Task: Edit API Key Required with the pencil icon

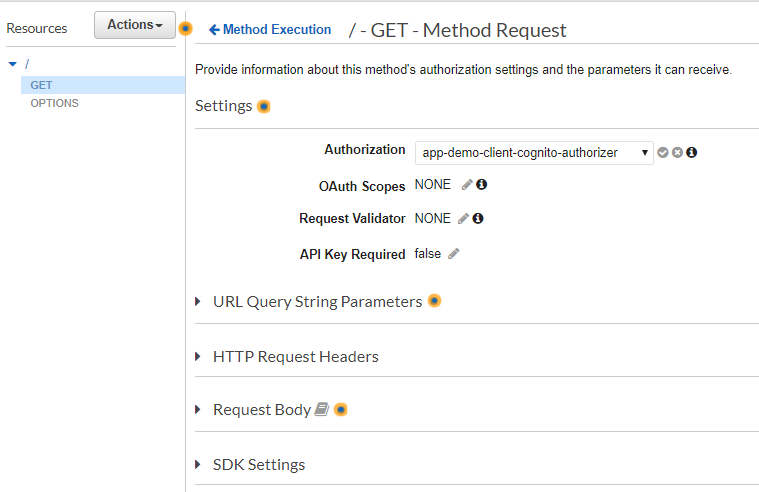Action: [453, 254]
